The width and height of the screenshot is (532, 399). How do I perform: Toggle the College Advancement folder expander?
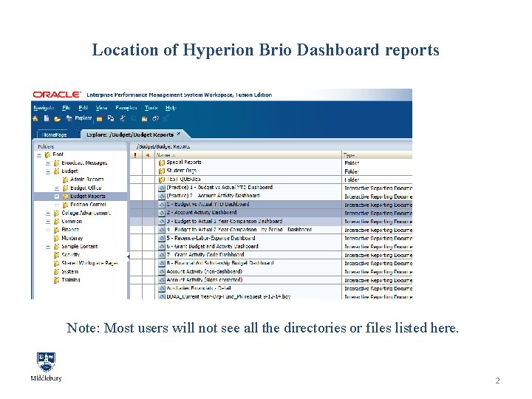[x=48, y=213]
